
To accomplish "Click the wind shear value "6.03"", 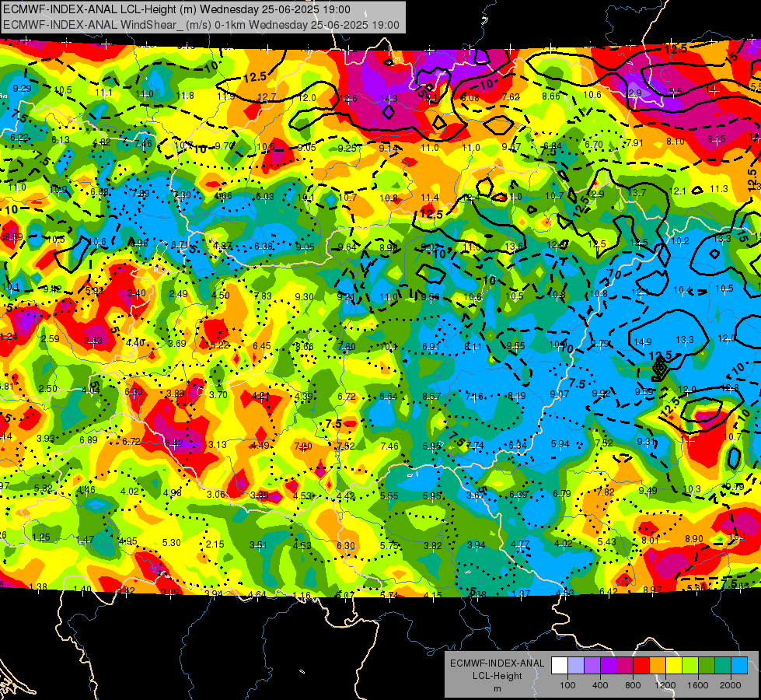I will [265, 197].
